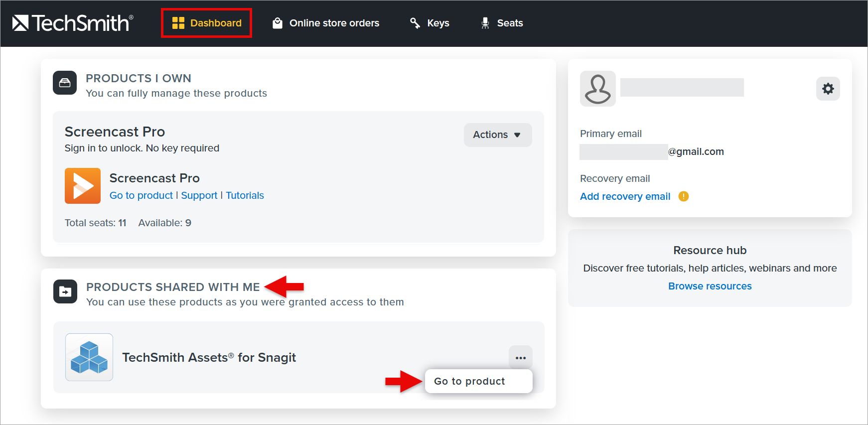Click the Products I Own box icon
868x425 pixels.
click(65, 83)
